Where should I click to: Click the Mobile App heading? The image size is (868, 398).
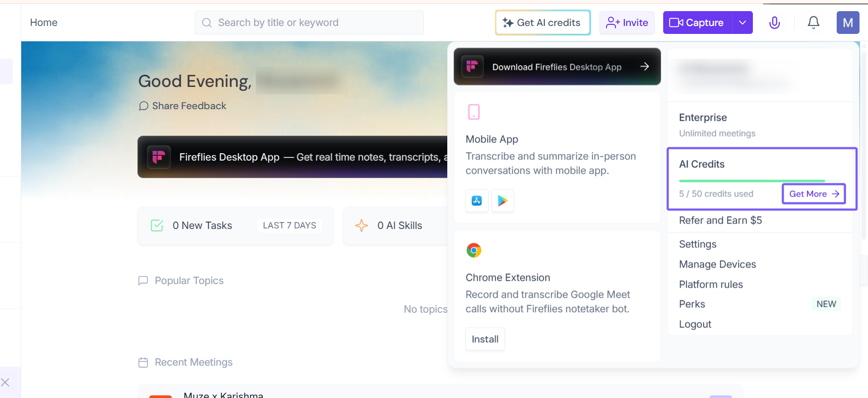(x=492, y=139)
